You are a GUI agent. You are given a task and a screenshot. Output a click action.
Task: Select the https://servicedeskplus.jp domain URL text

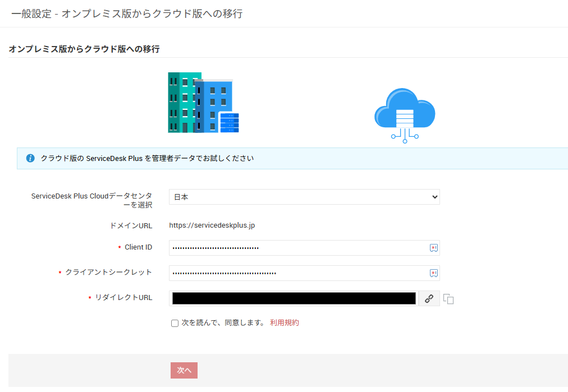click(x=212, y=225)
